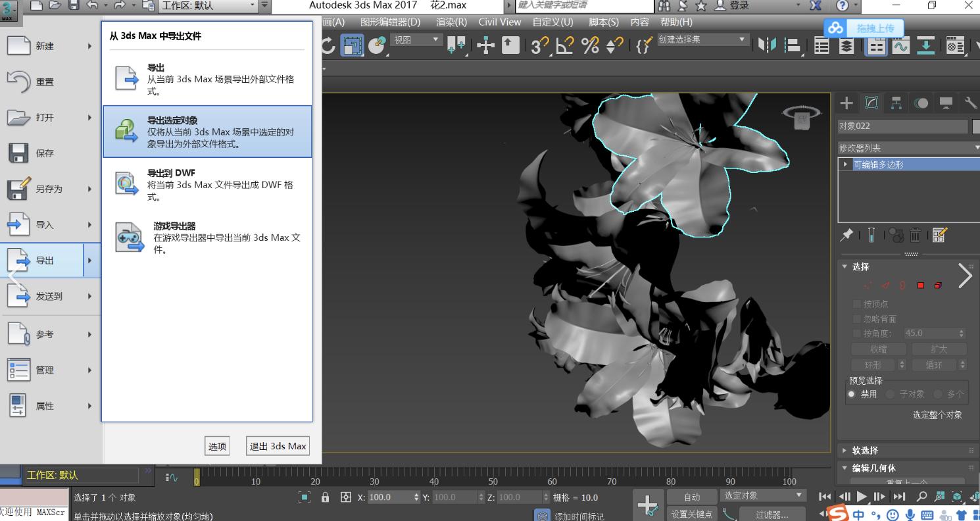The image size is (980, 521).
Task: Click the keyword search field in the title bar
Action: coord(584,5)
